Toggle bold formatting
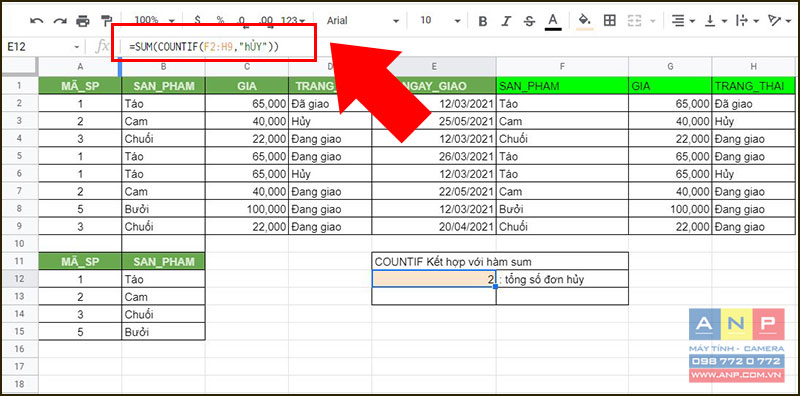This screenshot has height=396, width=800. (x=483, y=21)
